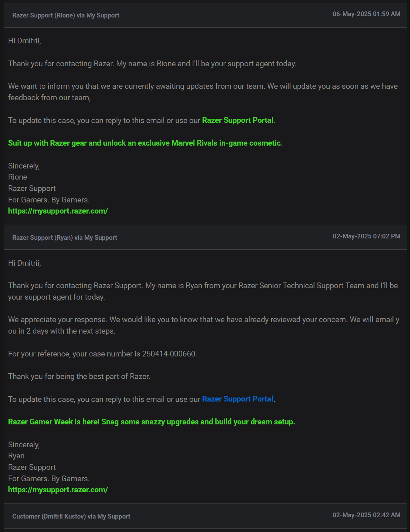Click the 02-May-2025 07:02 PM timestamp
The image size is (410, 532).
(367, 236)
